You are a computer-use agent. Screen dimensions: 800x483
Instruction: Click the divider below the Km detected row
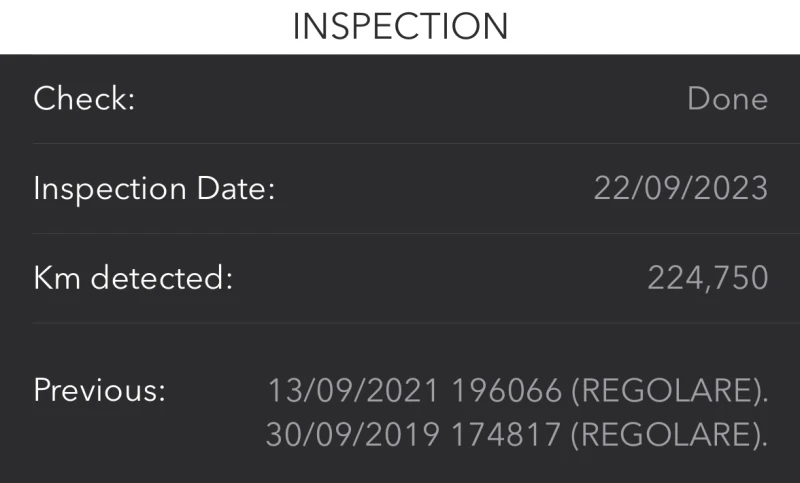tap(400, 322)
